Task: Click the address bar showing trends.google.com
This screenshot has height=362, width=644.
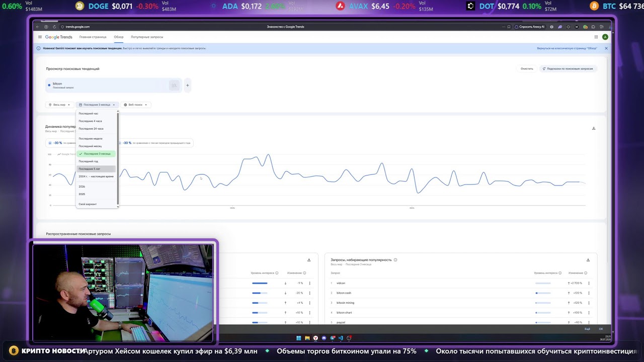Action: pos(77,27)
